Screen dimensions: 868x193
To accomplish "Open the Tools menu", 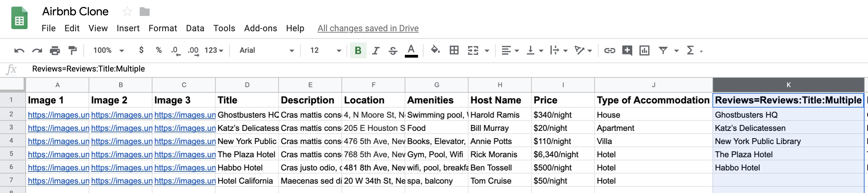I will pos(224,28).
